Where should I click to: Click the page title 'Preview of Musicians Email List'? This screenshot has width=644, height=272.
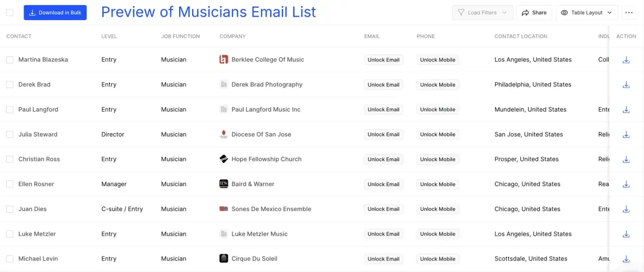[209, 12]
